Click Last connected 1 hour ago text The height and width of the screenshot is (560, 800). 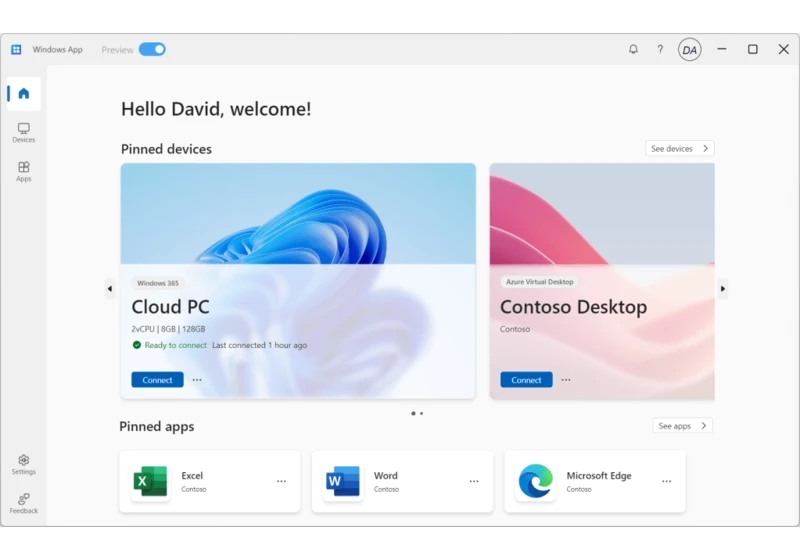pyautogui.click(x=260, y=345)
